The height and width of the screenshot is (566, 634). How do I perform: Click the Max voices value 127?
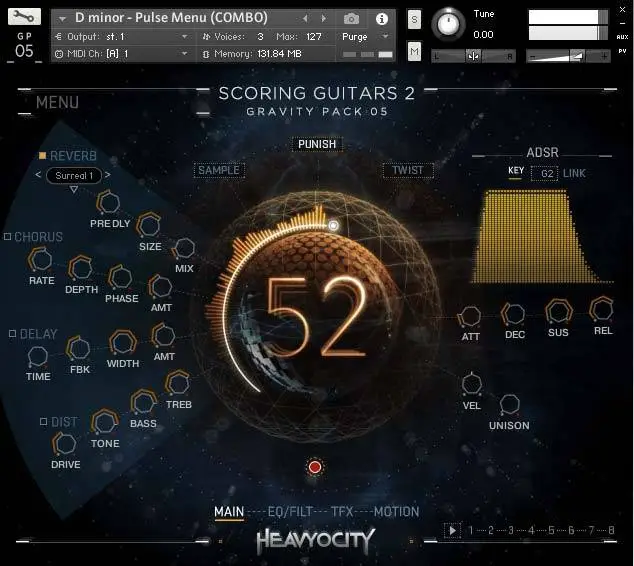313,37
